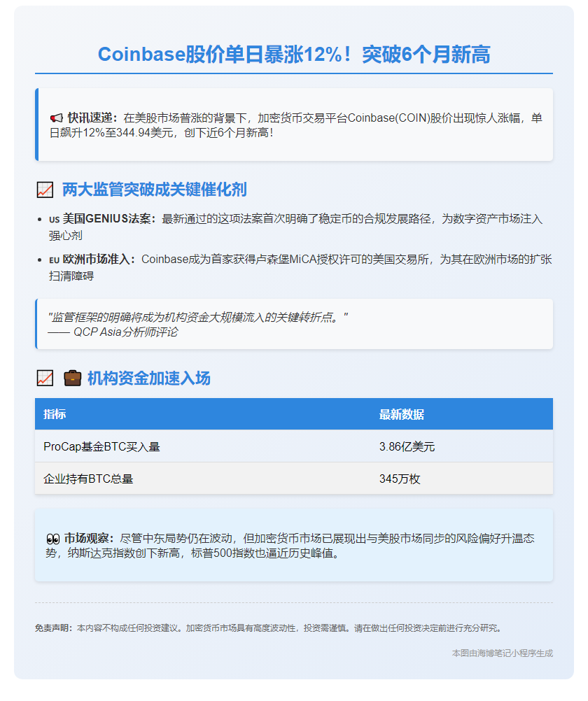This screenshot has height=701, width=588.
Task: Click the chart icon beside the briefcase
Action: click(45, 378)
